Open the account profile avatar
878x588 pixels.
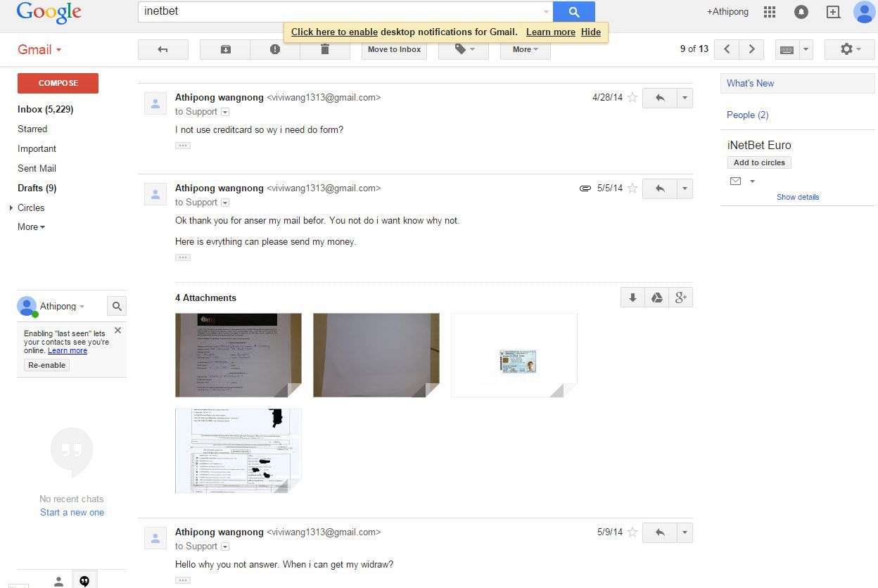pyautogui.click(x=864, y=12)
